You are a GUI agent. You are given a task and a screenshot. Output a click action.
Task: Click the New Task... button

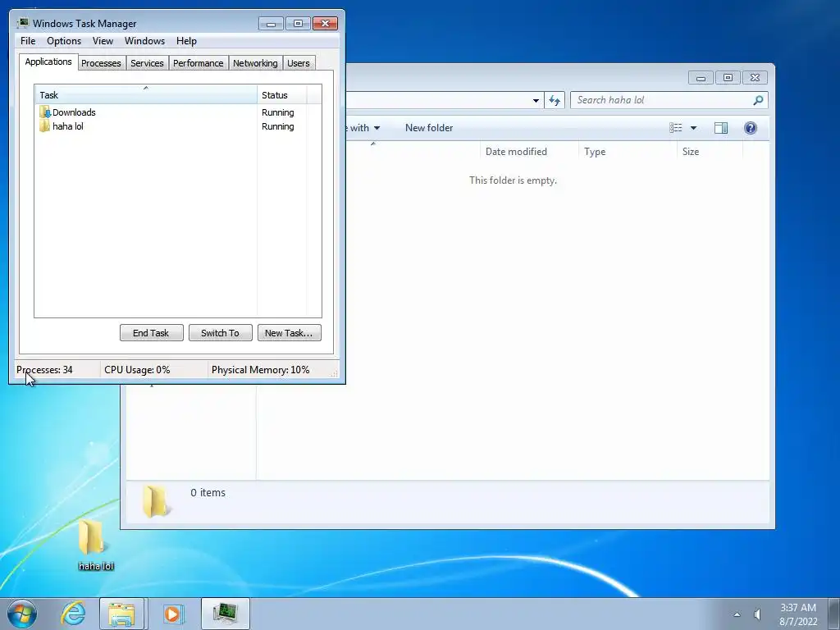[290, 333]
